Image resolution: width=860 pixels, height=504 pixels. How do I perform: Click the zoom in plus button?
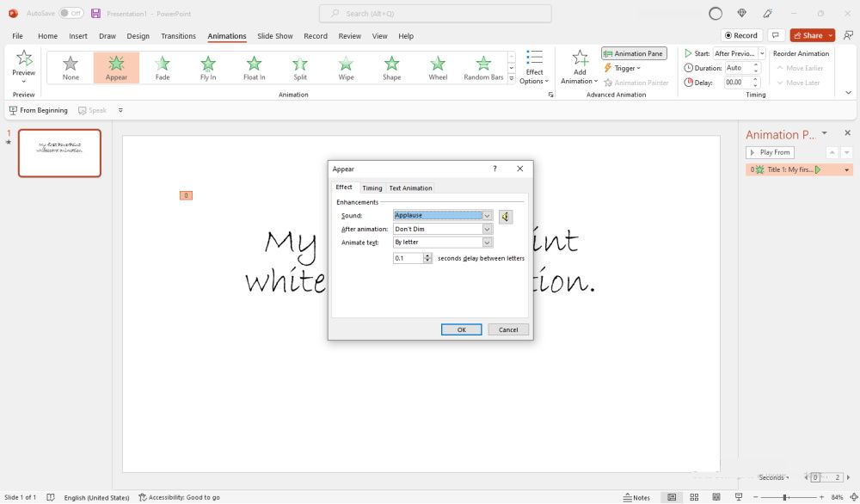coord(821,497)
